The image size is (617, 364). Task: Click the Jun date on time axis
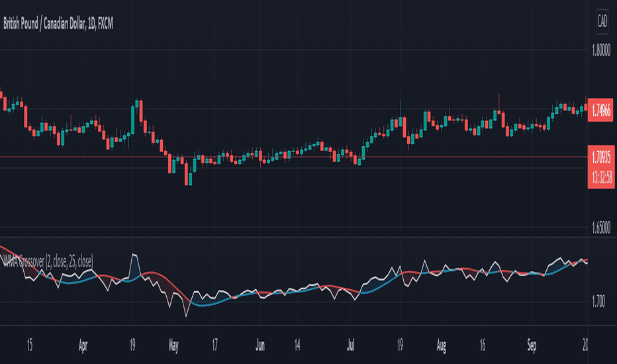point(260,345)
